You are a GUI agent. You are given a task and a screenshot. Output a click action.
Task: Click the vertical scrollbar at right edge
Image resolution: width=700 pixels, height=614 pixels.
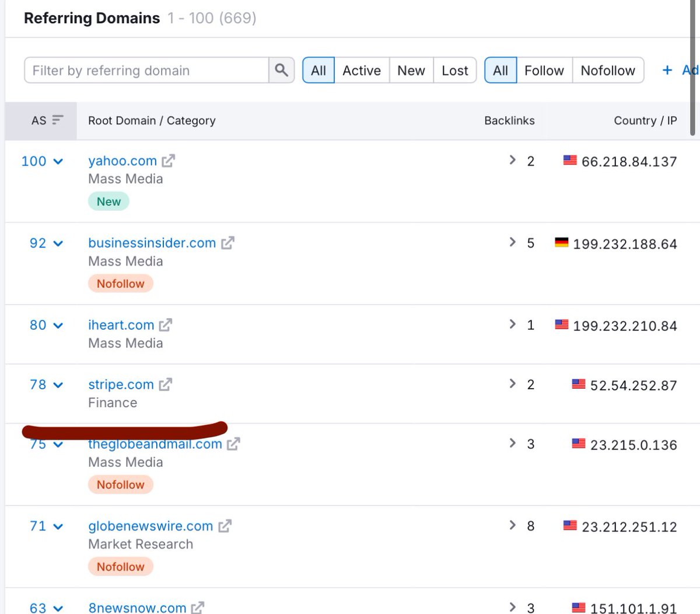[x=692, y=67]
